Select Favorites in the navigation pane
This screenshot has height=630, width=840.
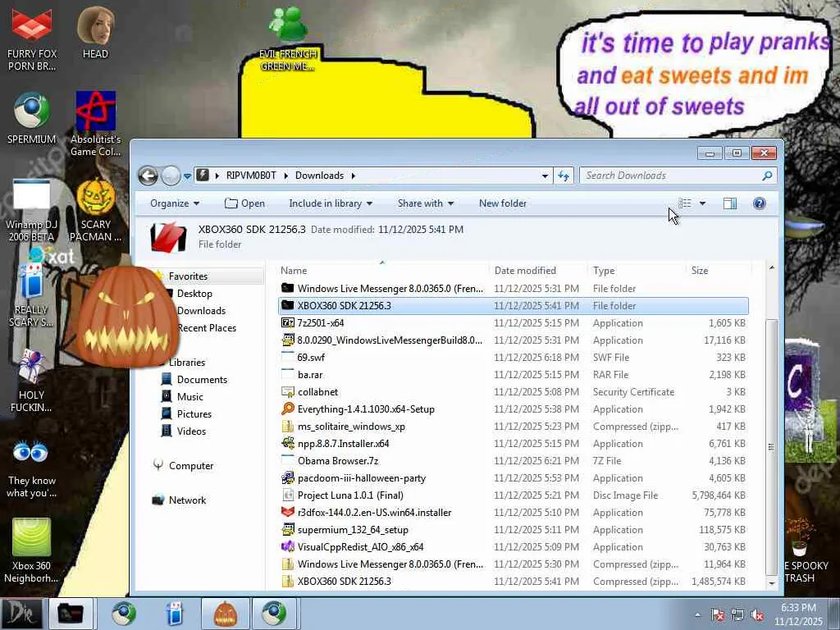point(188,276)
